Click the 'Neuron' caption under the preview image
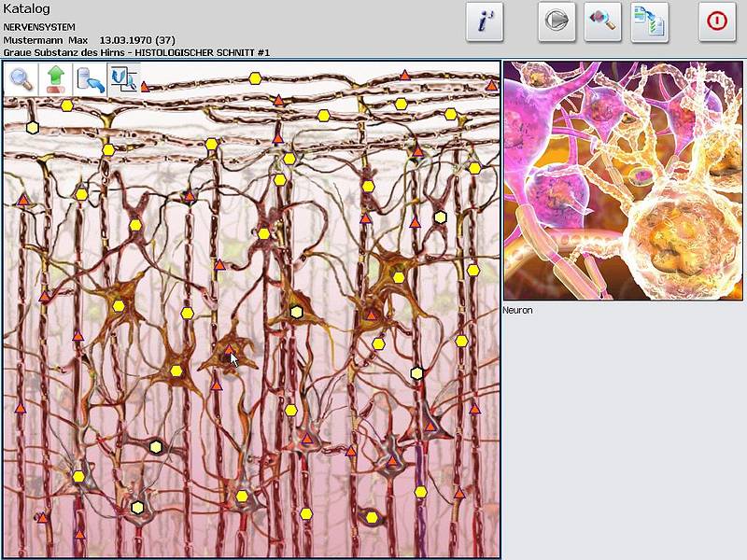The image size is (747, 560). pyautogui.click(x=517, y=310)
